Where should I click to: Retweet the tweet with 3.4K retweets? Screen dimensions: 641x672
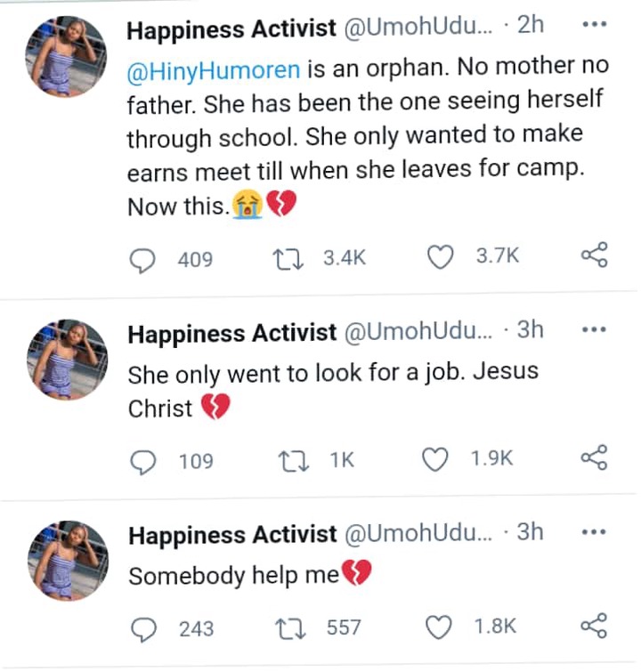pos(288,259)
